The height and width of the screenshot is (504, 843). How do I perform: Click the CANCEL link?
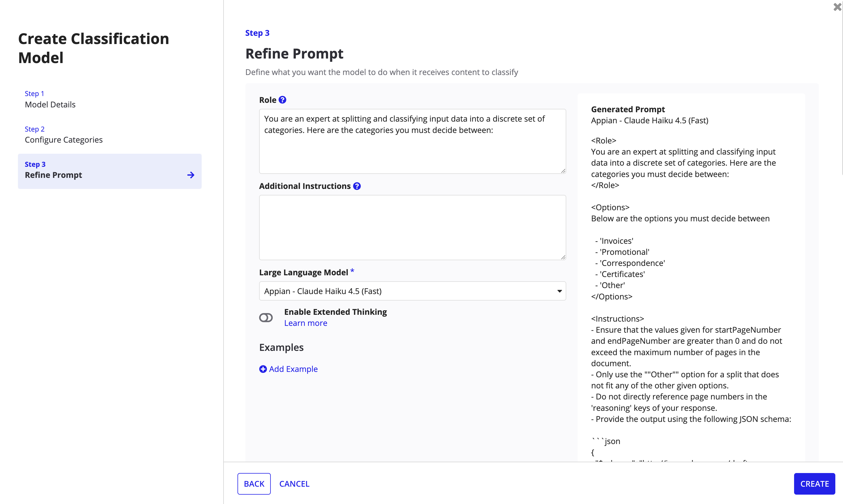tap(294, 484)
